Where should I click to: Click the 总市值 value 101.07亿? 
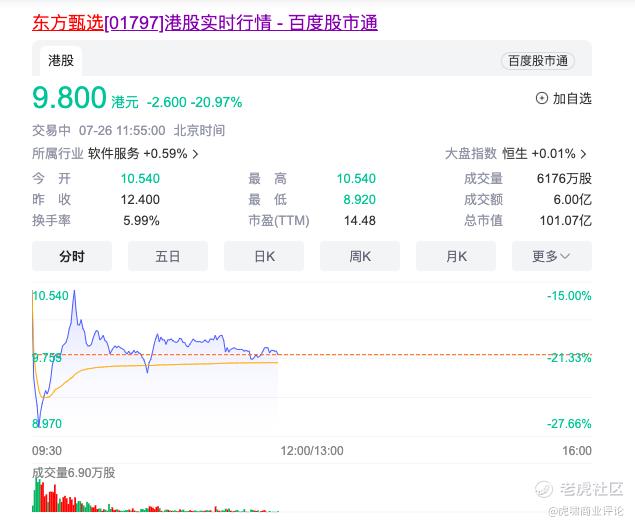click(565, 220)
